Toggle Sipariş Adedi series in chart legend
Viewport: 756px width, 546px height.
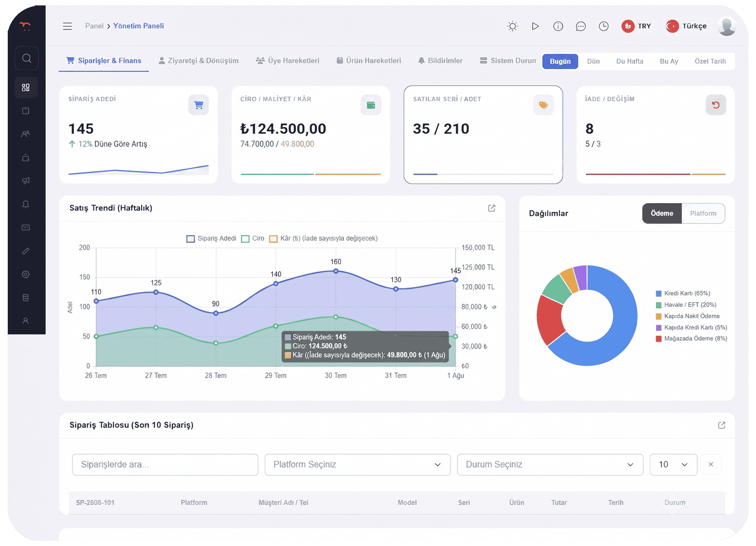pyautogui.click(x=211, y=238)
